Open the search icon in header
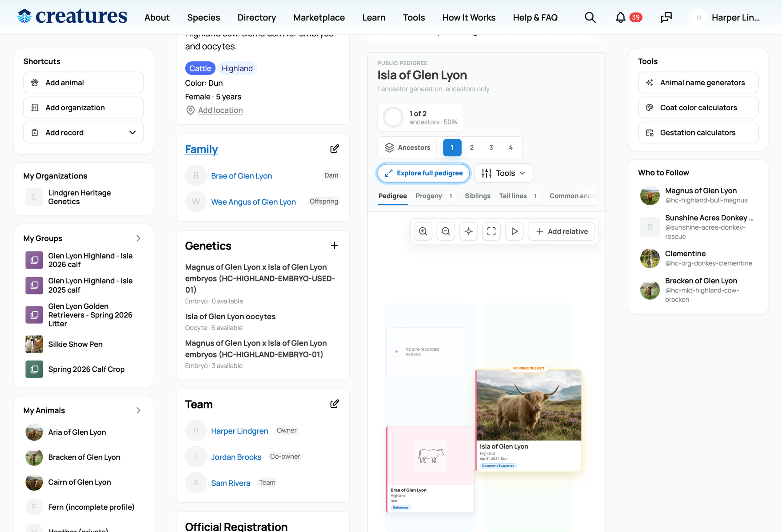Viewport: 782px width, 532px height. click(590, 17)
